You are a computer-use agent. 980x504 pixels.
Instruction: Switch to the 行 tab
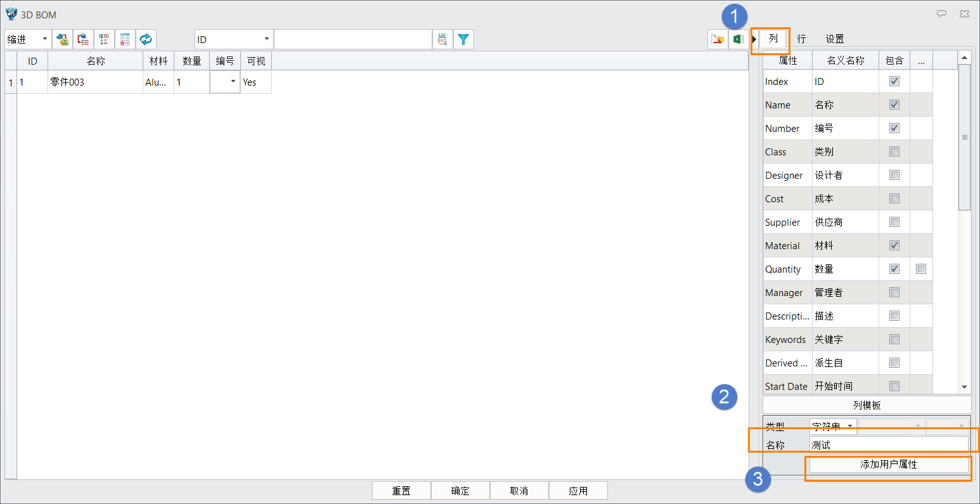click(x=801, y=39)
